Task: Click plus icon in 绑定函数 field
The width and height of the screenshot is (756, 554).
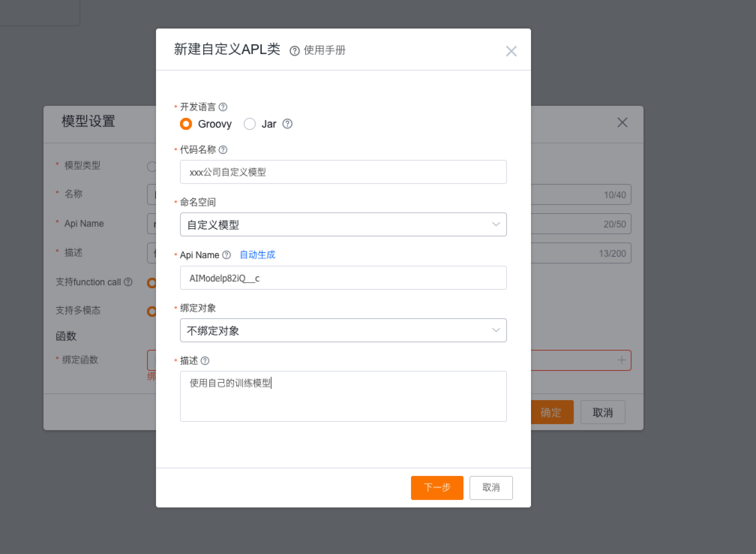Action: coord(622,360)
